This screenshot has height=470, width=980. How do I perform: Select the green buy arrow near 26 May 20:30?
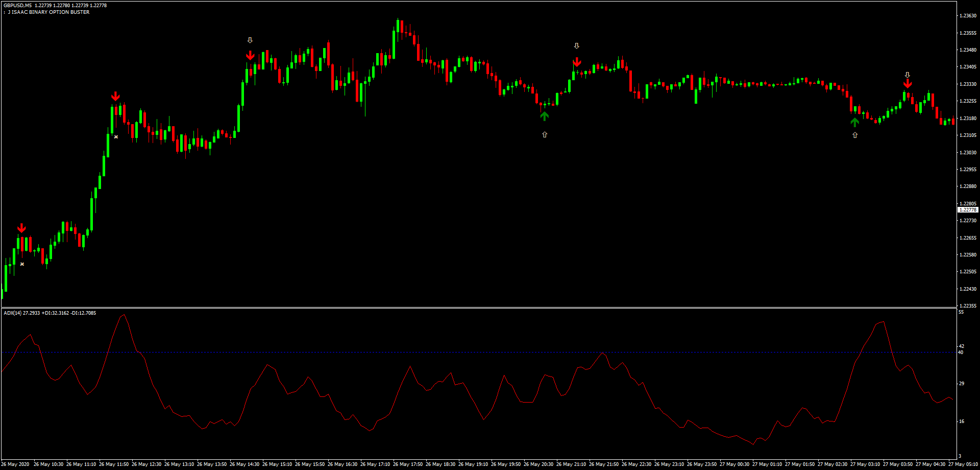point(545,116)
